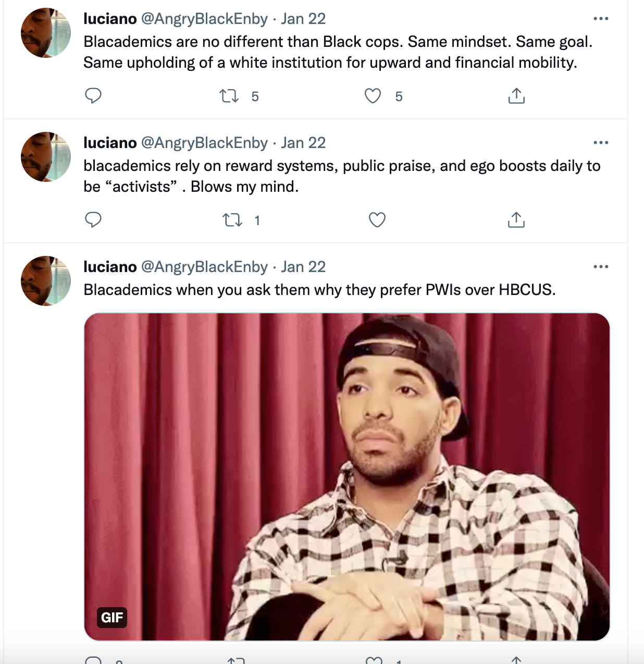Retweet the tweet about "activists"

click(232, 220)
